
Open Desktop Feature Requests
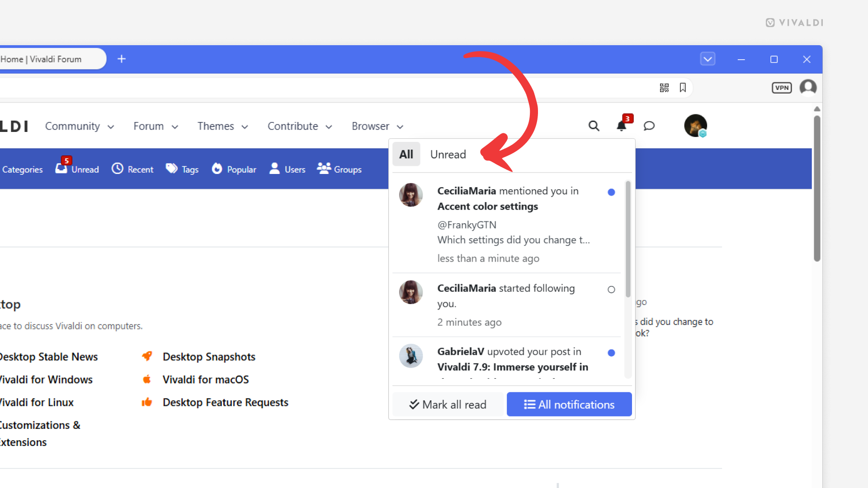(225, 402)
